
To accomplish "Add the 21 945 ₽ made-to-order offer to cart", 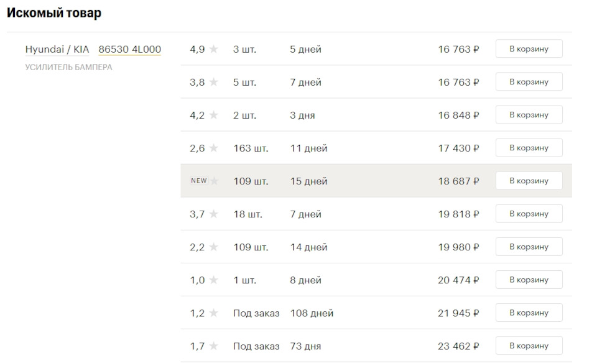I will [529, 312].
